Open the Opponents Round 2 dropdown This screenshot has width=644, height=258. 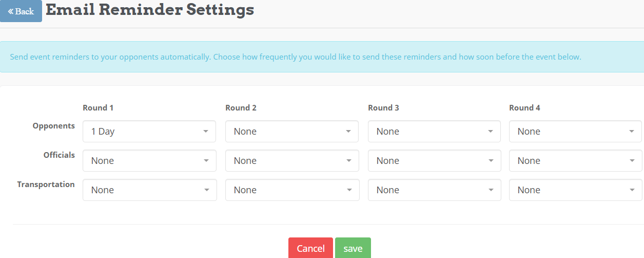pyautogui.click(x=291, y=132)
